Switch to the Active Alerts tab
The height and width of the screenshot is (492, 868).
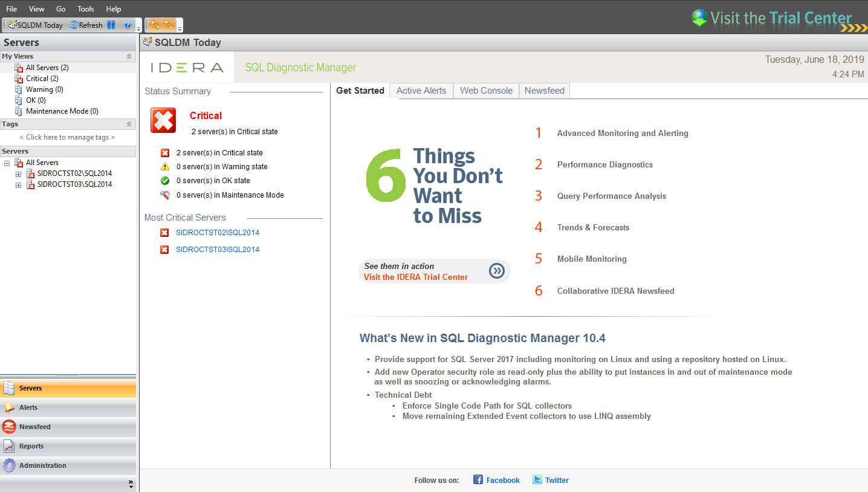[421, 91]
